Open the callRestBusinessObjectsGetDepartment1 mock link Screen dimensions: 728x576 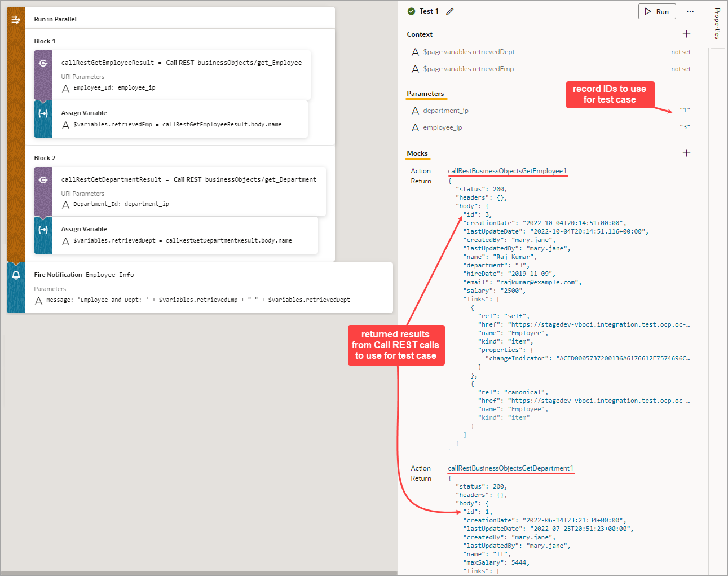[x=510, y=468]
